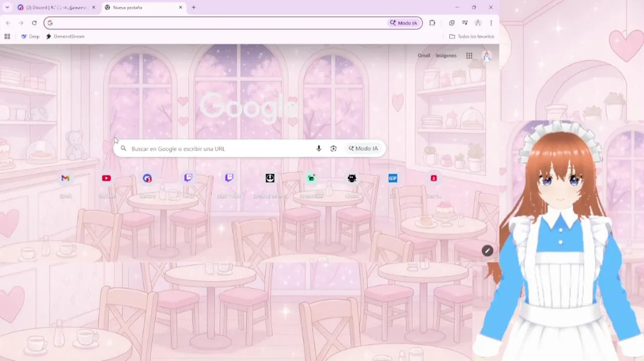Open the Chrome three-dot menu
This screenshot has width=644, height=361.
coord(491,23)
